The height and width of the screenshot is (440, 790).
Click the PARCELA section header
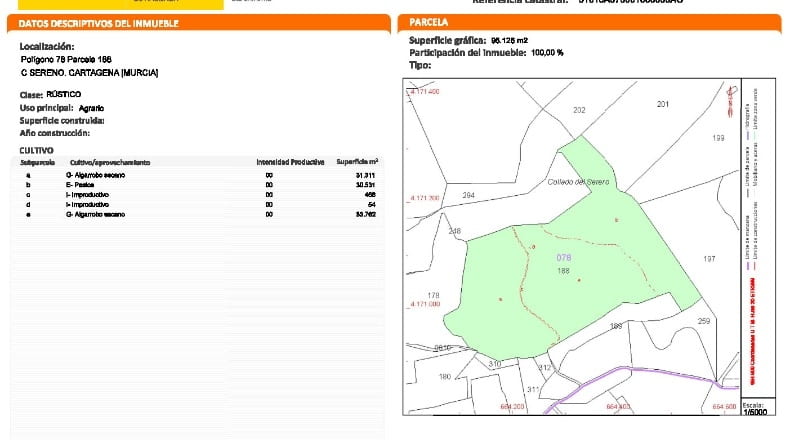428,22
